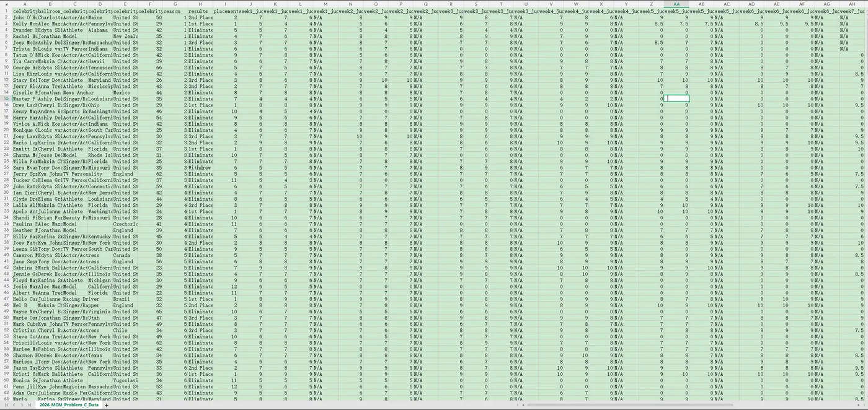Click the Select All corner triangle
The width and height of the screenshot is (868, 410).
(6, 4)
